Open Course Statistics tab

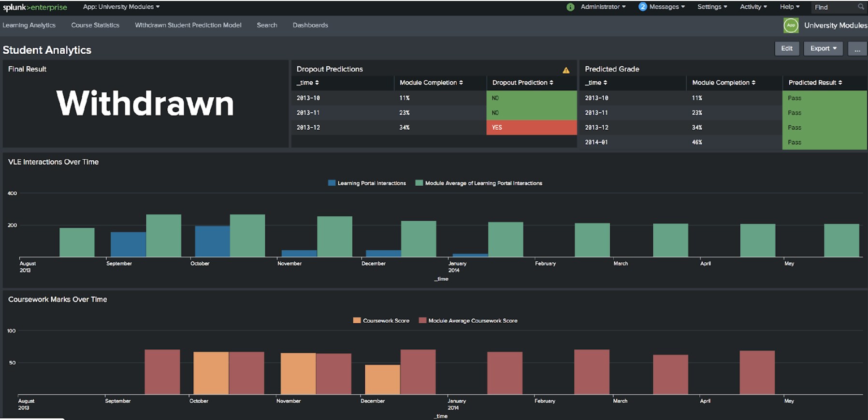pyautogui.click(x=95, y=25)
